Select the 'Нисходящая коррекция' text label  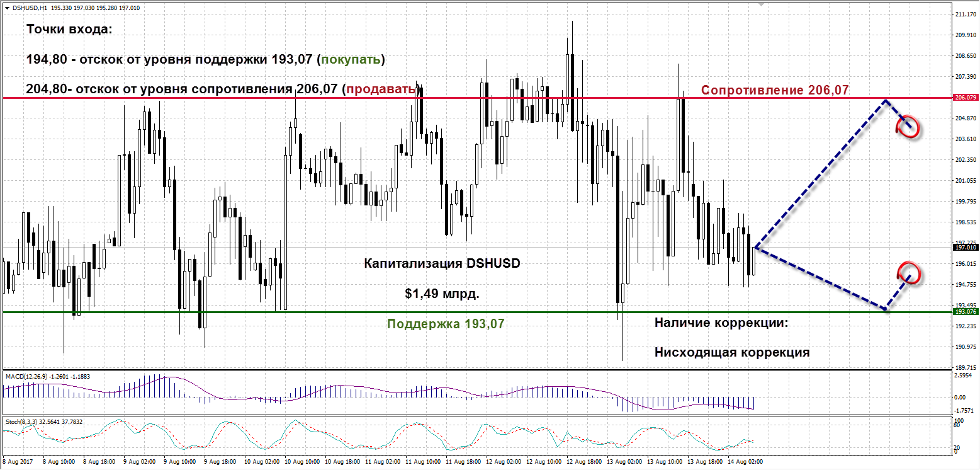coord(731,352)
